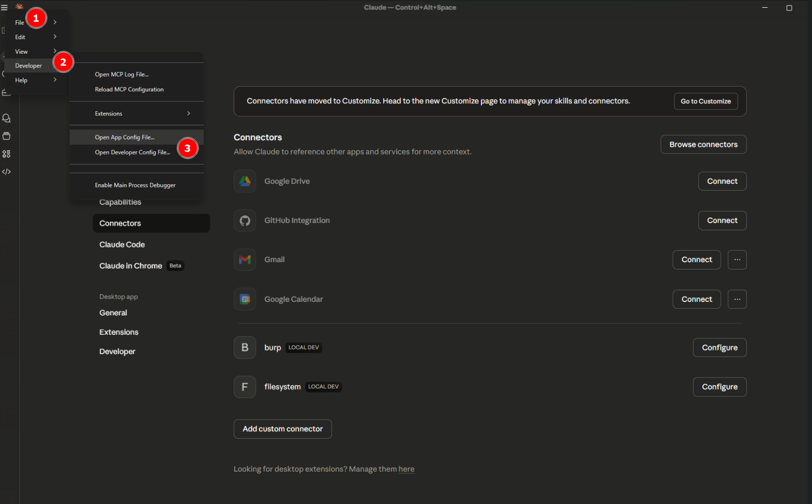The width and height of the screenshot is (812, 504).
Task: Click the Google Calendar connector icon
Action: 245,299
